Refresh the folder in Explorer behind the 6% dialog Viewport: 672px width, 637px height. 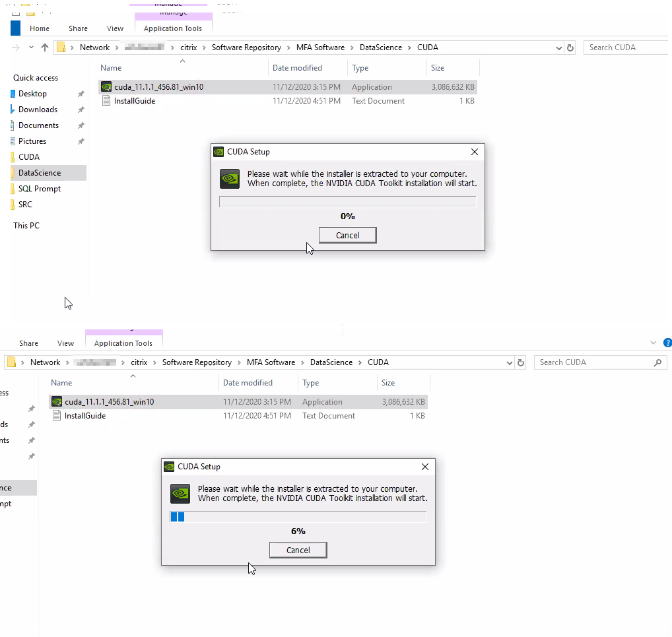click(520, 362)
